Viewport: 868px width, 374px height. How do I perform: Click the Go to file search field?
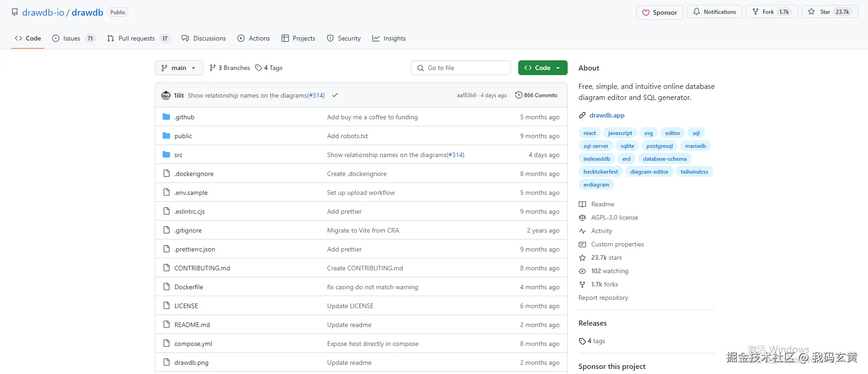pyautogui.click(x=461, y=68)
